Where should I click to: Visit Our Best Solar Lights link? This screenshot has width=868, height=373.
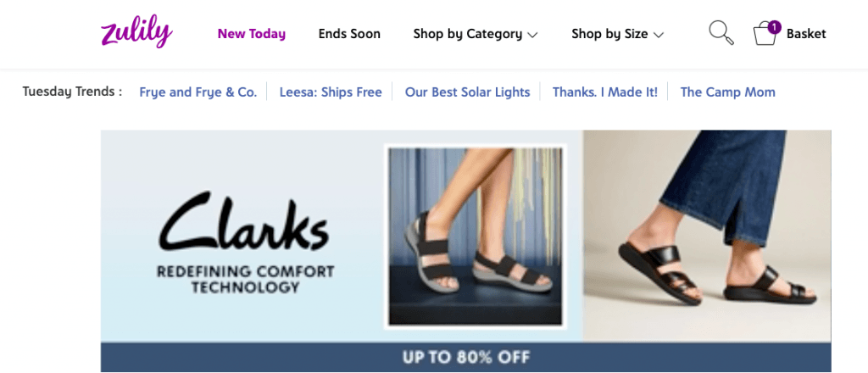(467, 92)
